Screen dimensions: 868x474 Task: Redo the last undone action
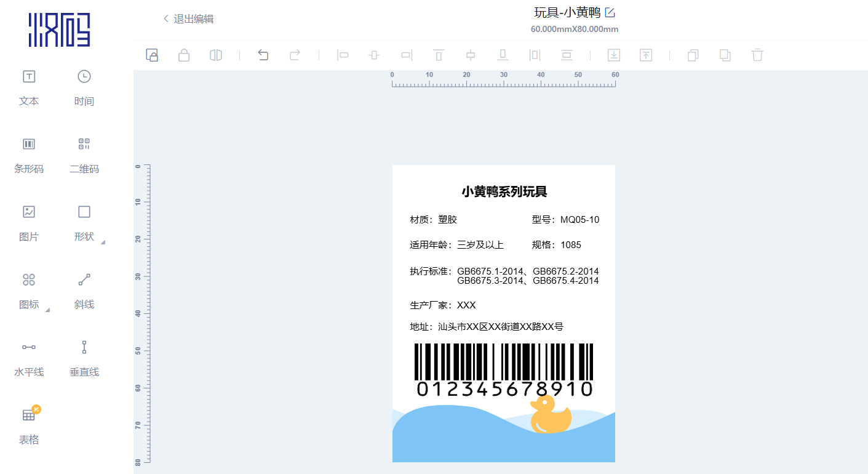click(295, 55)
